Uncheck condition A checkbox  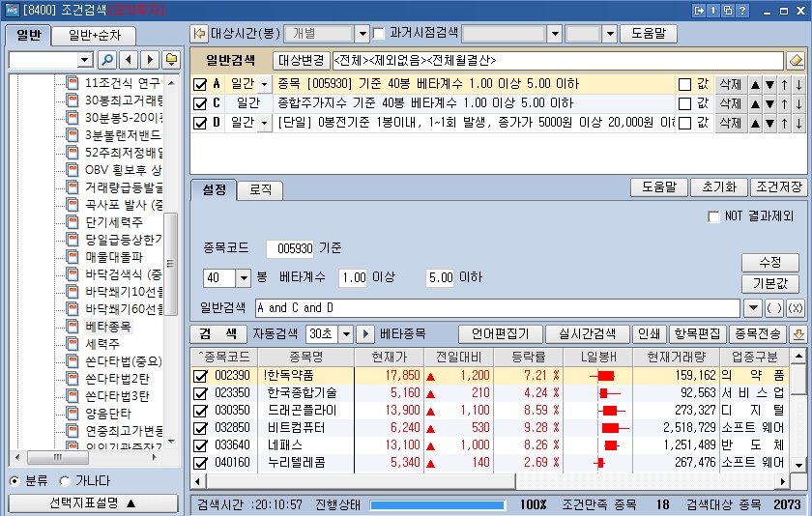click(x=200, y=85)
